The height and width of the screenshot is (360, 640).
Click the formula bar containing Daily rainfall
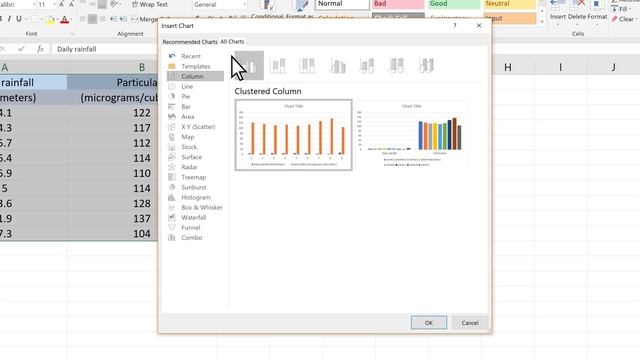tap(105, 49)
